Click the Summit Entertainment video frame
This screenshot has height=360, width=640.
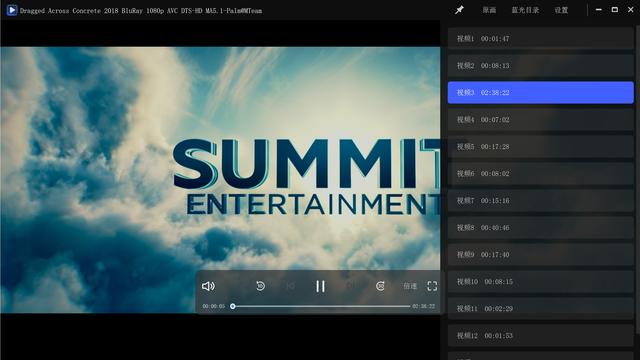point(220,180)
